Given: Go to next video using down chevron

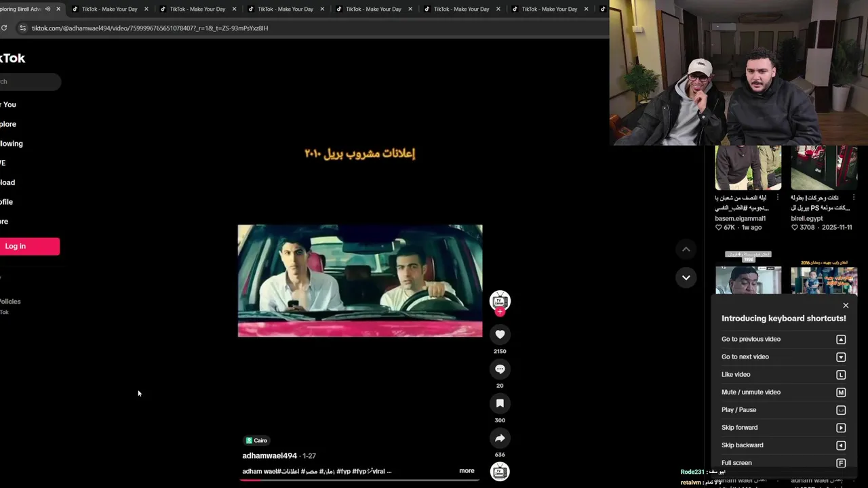Looking at the screenshot, I should [x=686, y=277].
